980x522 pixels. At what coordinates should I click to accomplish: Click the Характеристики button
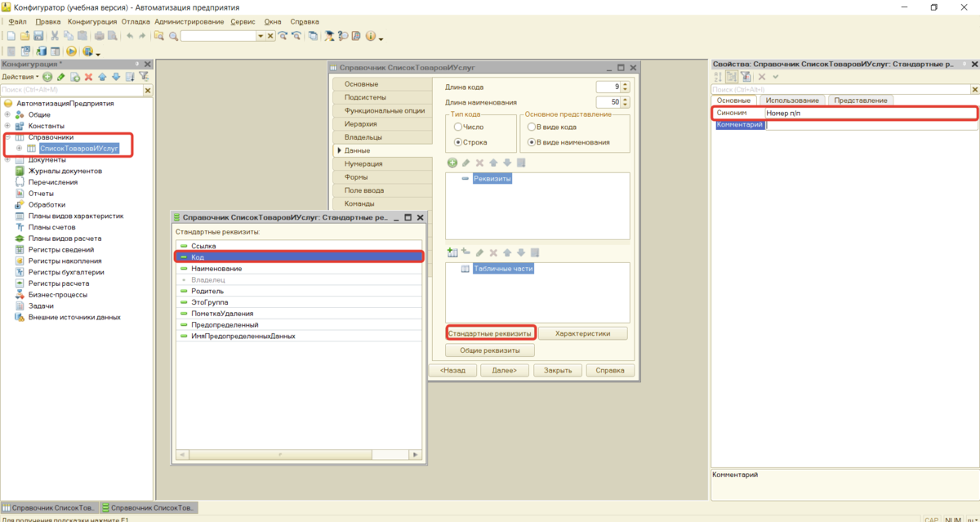pos(582,333)
